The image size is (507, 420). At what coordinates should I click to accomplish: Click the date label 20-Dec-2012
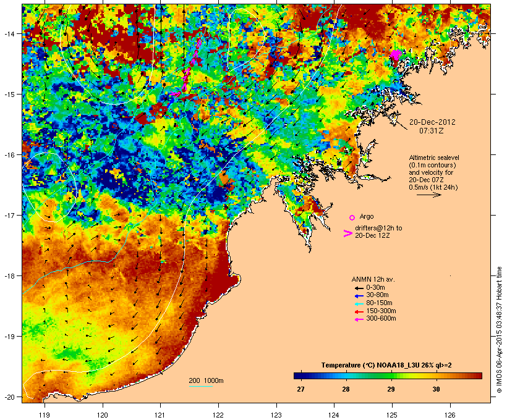(432, 122)
